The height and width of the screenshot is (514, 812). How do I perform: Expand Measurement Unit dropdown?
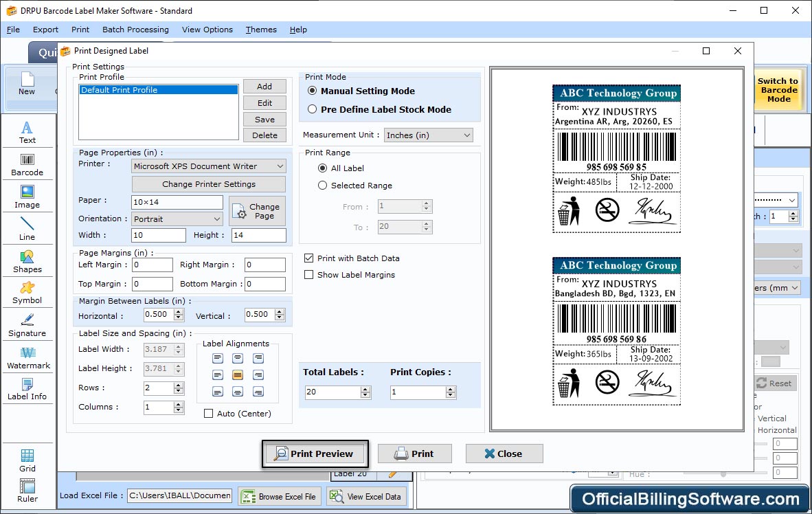tap(428, 135)
